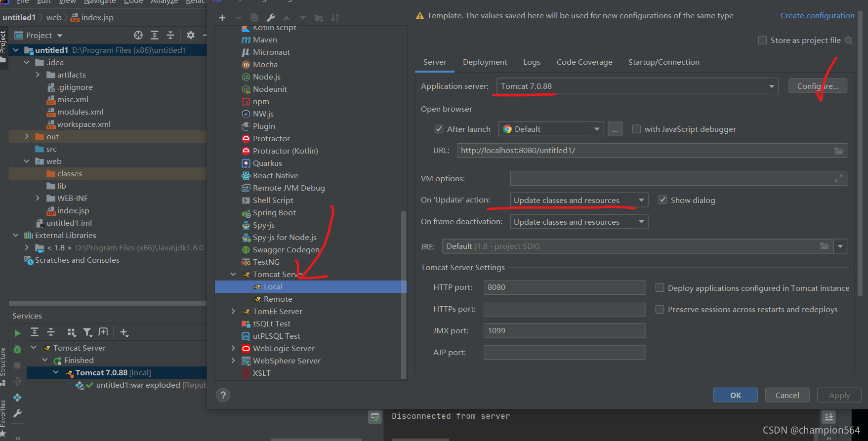Click the VM options input field
Screen dimensions: 868x441
tap(678, 179)
